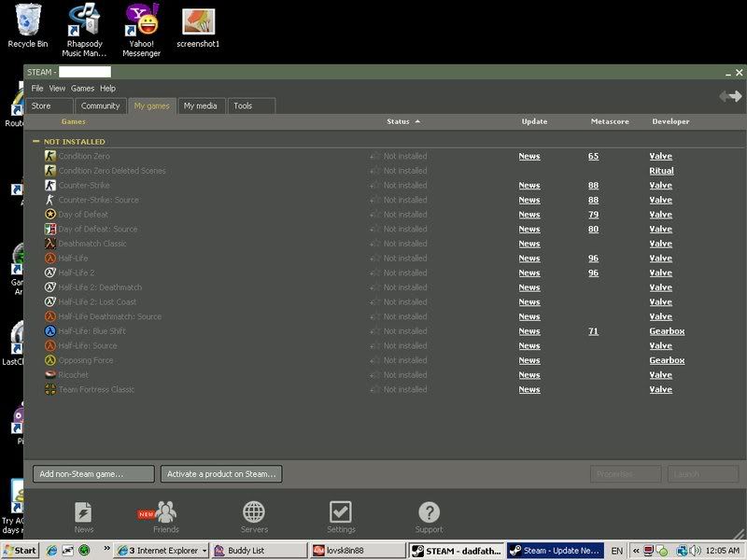
Task: Switch to Buddy List taskbar window
Action: (260, 551)
